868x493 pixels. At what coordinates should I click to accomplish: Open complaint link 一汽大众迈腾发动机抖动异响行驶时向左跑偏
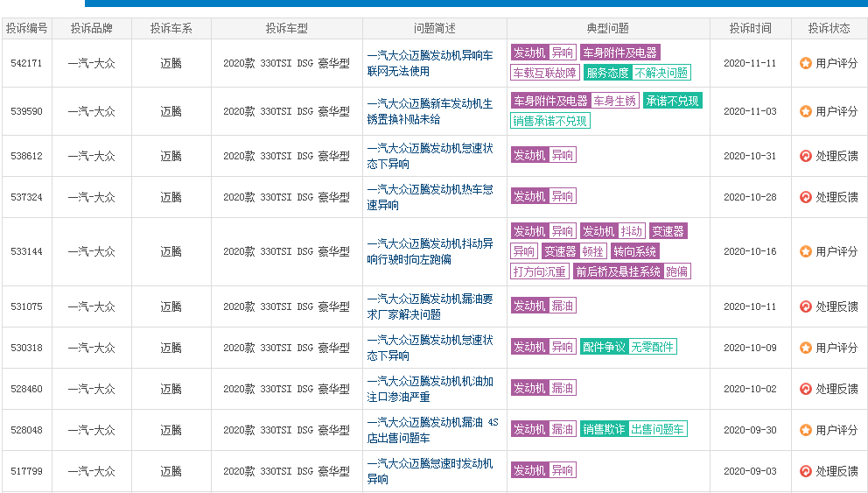coord(430,251)
